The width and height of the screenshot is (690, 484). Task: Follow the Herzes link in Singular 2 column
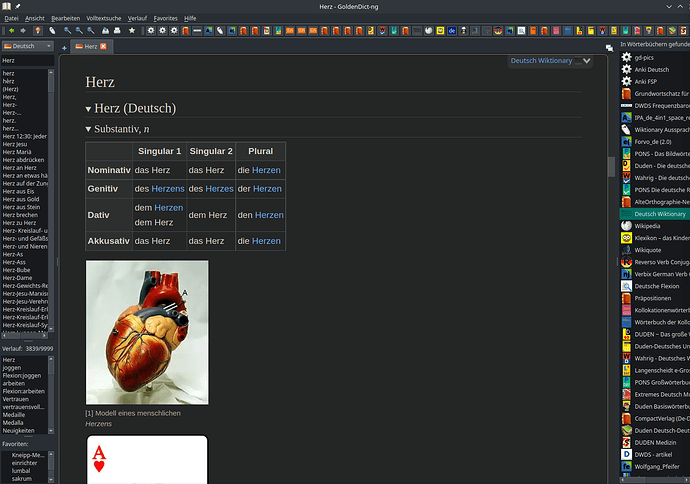(x=219, y=189)
